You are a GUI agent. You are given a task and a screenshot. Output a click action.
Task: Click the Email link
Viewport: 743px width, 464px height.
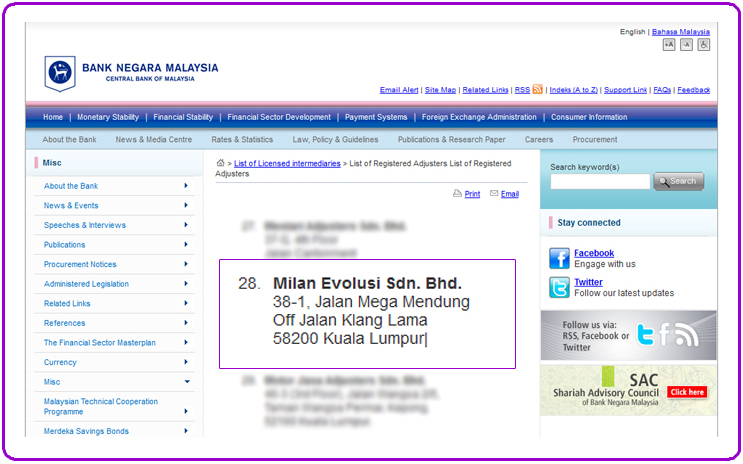point(509,194)
